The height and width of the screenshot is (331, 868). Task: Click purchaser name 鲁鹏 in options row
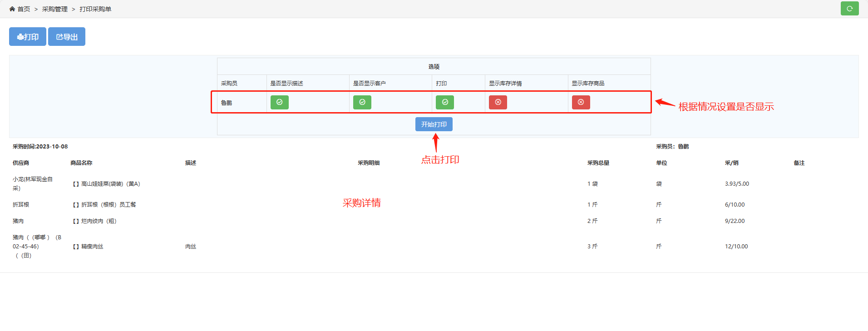(x=227, y=103)
